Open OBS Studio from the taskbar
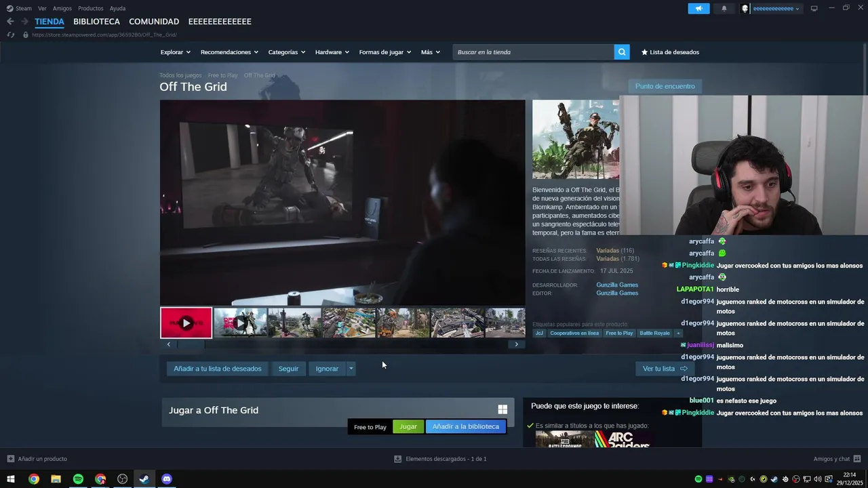 (122, 479)
